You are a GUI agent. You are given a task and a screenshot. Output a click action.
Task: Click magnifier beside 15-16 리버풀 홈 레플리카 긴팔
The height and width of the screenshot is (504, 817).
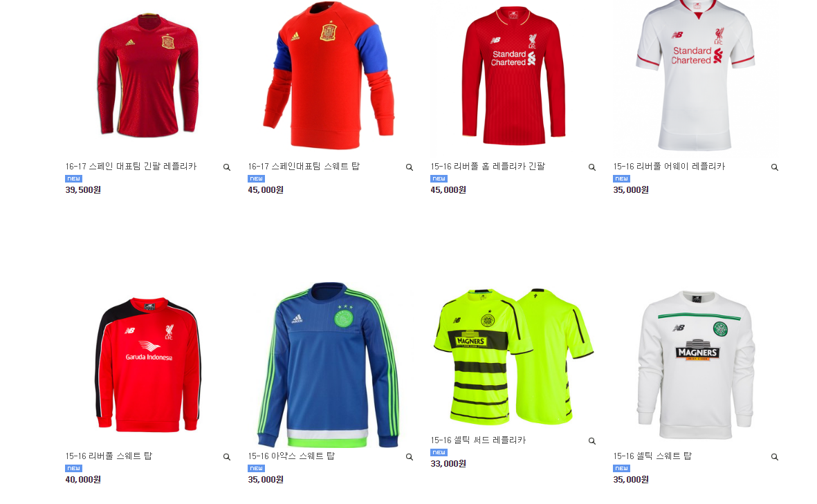[x=592, y=167]
